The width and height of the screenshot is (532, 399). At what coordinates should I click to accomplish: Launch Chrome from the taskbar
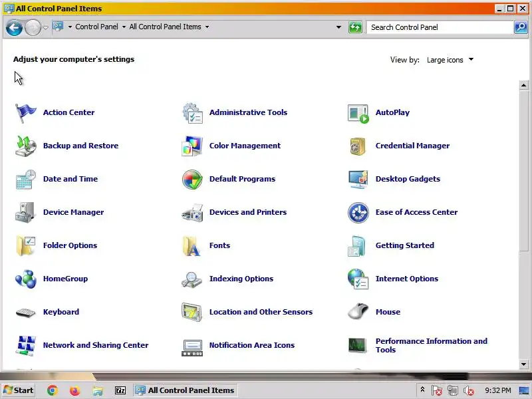(x=52, y=390)
